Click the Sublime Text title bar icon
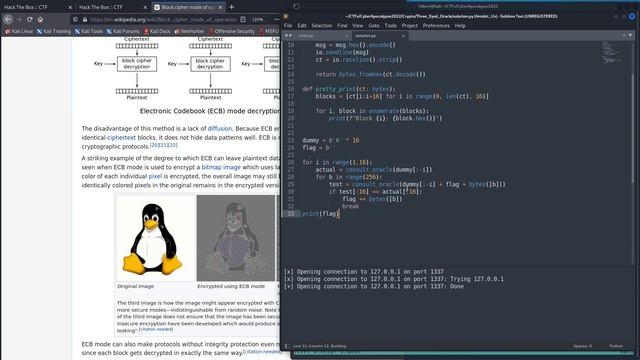The width and height of the screenshot is (640, 360). [286, 16]
